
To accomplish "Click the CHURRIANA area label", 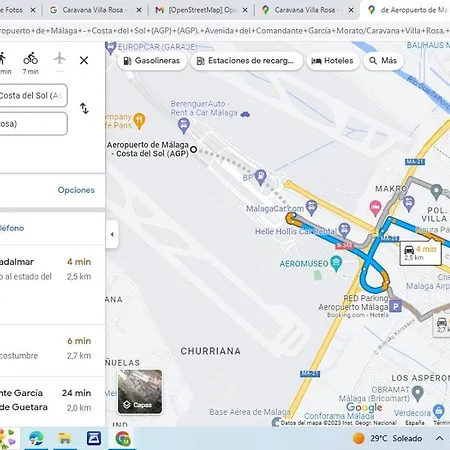I will point(211,351).
